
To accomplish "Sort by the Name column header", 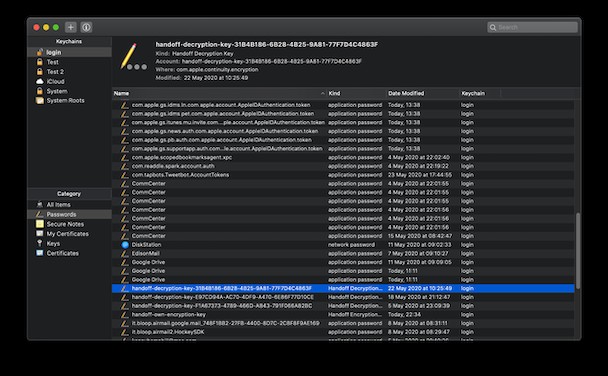I will (219, 93).
